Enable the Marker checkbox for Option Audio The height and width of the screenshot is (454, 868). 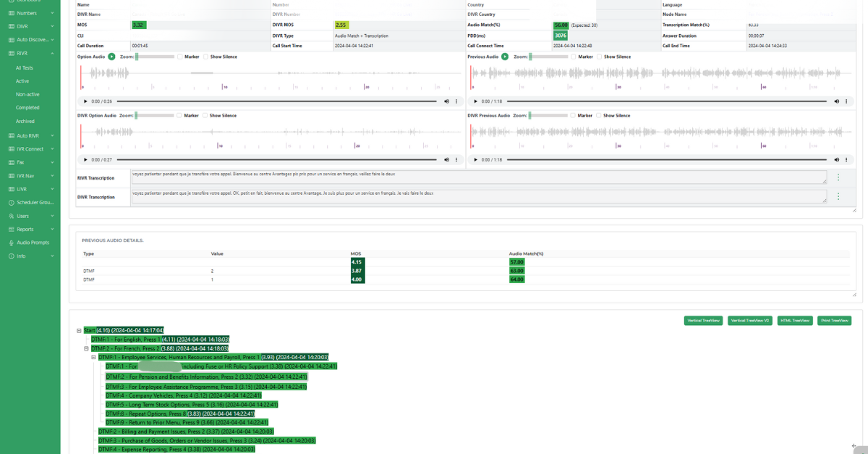(180, 56)
